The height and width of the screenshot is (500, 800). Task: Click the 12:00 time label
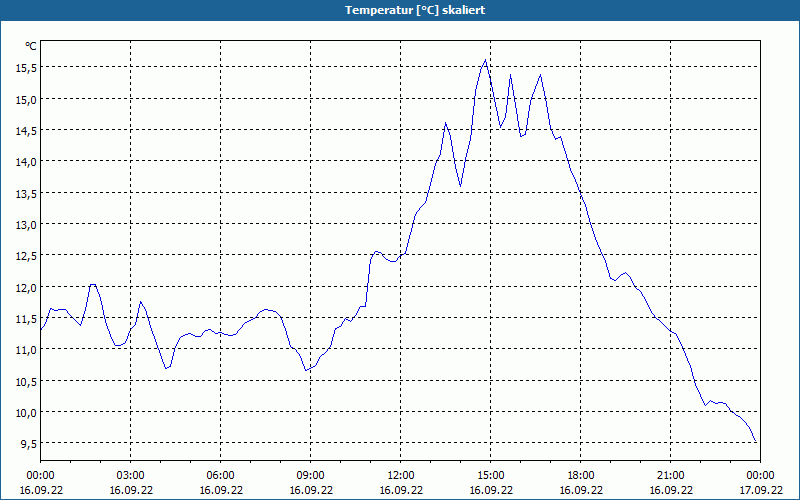tap(401, 476)
